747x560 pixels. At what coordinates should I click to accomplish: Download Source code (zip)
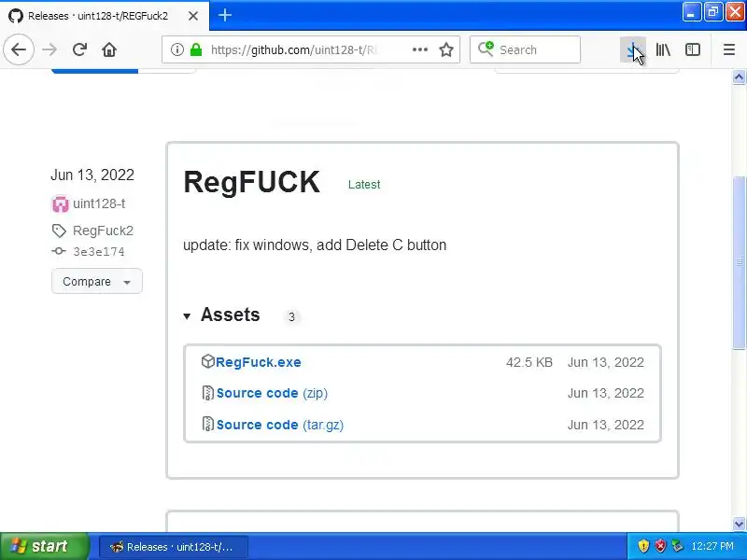pos(272,393)
